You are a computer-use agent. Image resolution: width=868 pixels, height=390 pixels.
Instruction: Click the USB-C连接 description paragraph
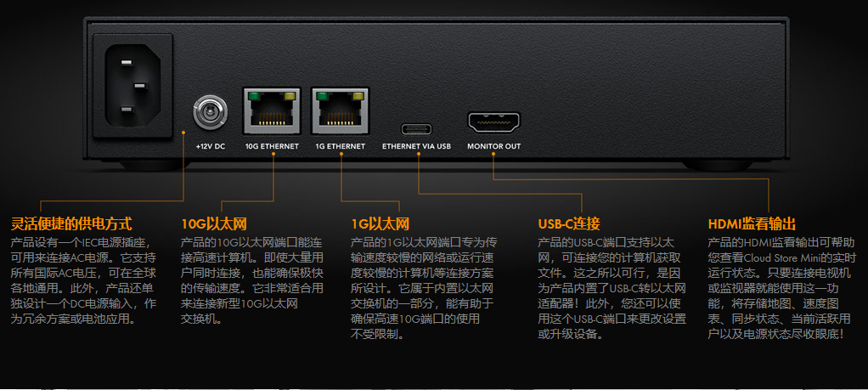tap(612, 289)
